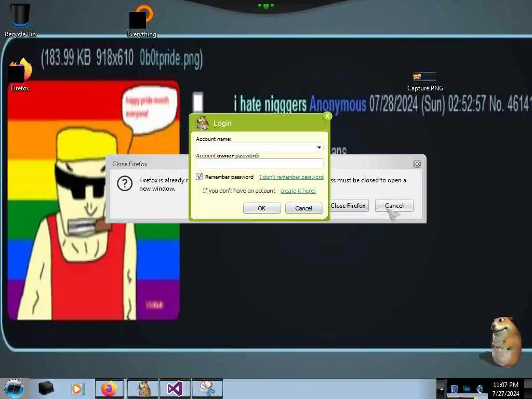
Task: Close the Login dialog with the green X
Action: pos(327,116)
